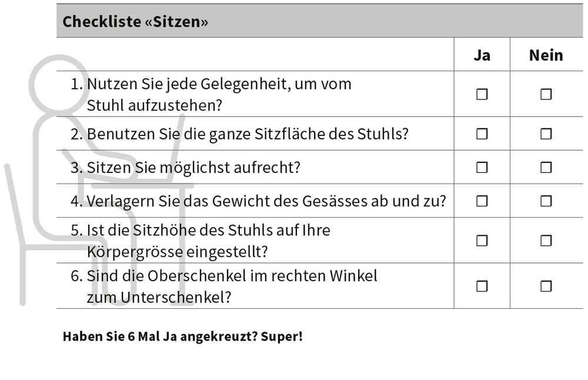Image resolution: width=588 pixels, height=380 pixels.
Task: Check Ja for question 1 about standing up
Action: point(482,94)
